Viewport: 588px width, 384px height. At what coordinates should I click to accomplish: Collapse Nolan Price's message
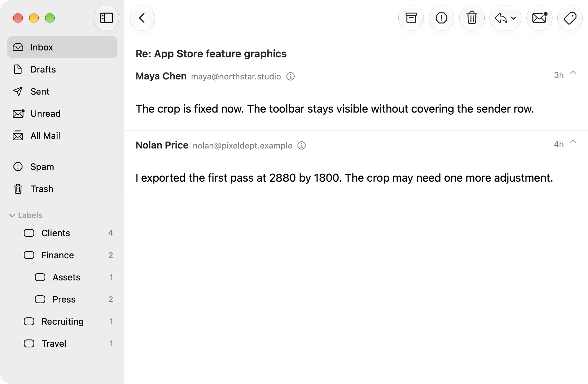coord(573,142)
